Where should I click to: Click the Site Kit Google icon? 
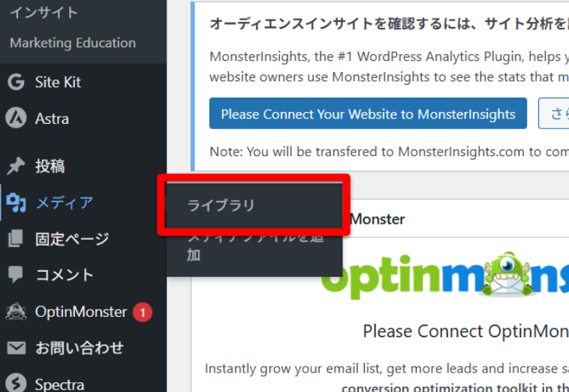pyautogui.click(x=16, y=82)
